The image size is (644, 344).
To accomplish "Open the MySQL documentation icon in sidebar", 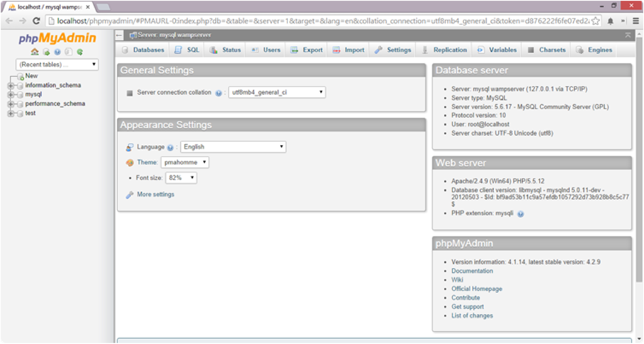I will coord(68,52).
